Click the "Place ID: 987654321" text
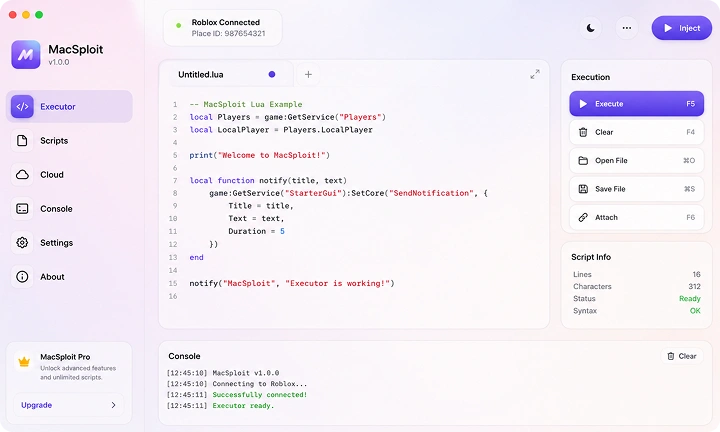Viewport: 720px width, 432px height. 228,33
